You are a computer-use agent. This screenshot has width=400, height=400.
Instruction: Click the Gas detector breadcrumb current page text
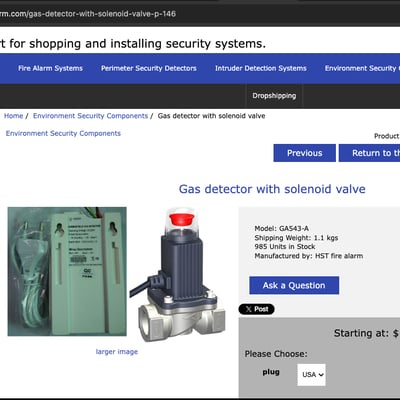click(x=211, y=116)
